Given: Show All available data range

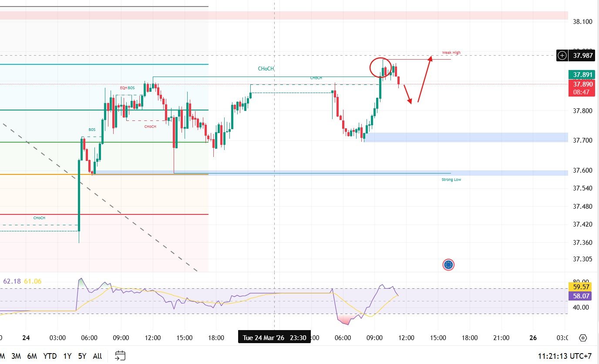Looking at the screenshot, I should point(98,356).
